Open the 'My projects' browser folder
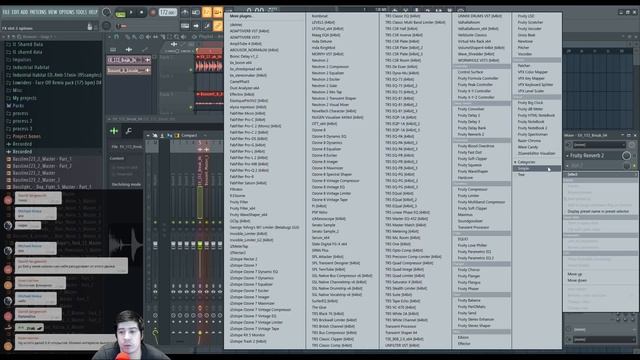The height and width of the screenshot is (360, 640). click(24, 98)
